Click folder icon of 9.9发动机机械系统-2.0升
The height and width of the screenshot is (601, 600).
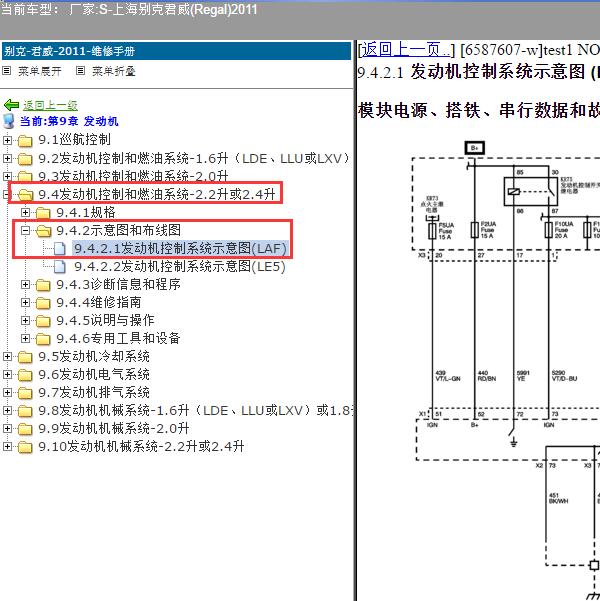25,429
